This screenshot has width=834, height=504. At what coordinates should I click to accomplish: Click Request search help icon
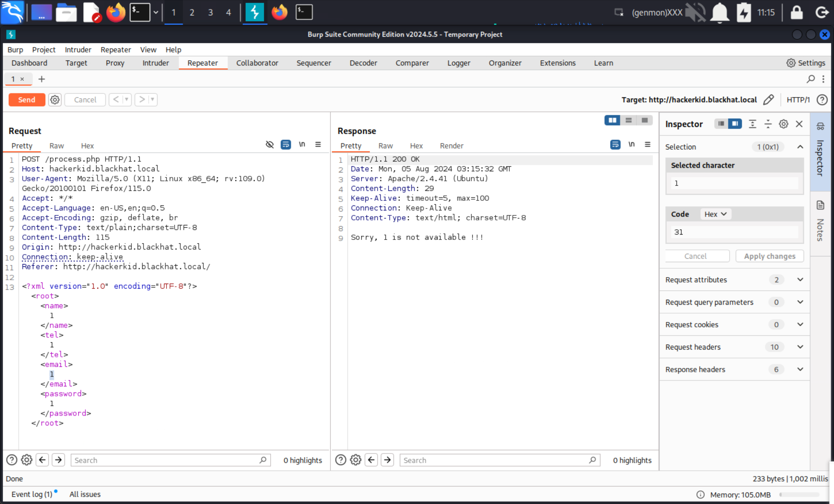[12, 460]
